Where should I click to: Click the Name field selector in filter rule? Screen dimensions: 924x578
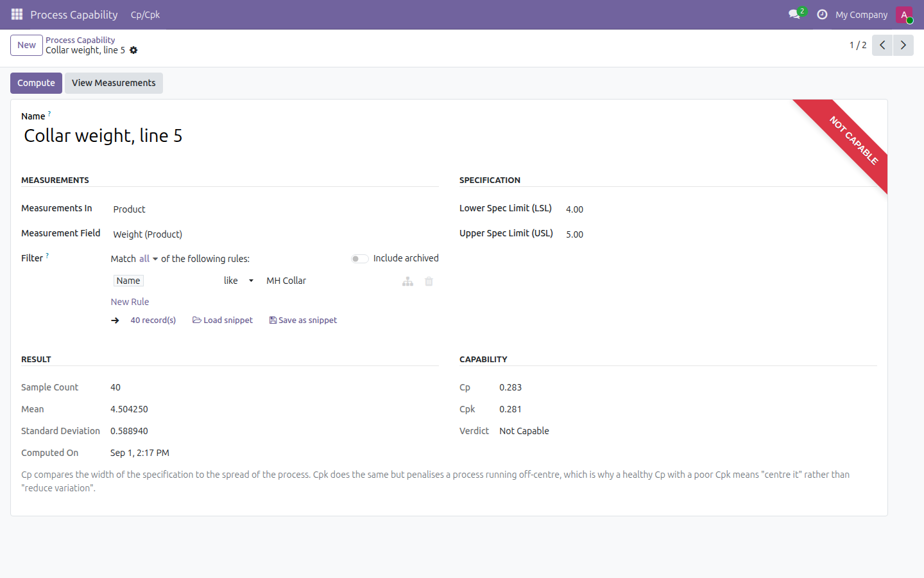128,281
